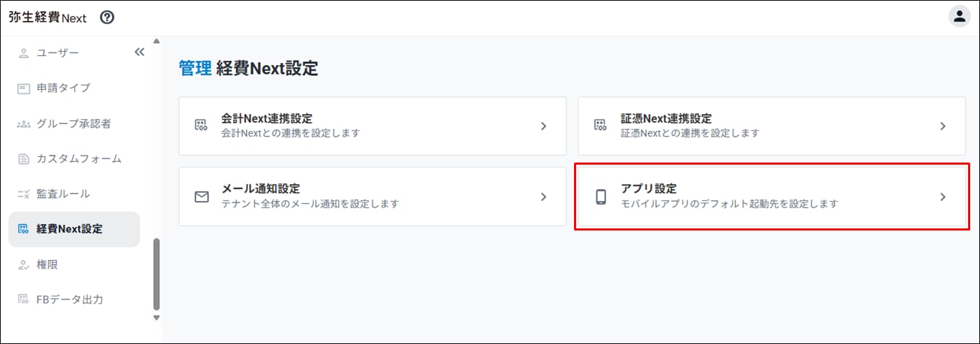Click the sidebar scrollbar down arrow
This screenshot has width=980, height=344.
(x=156, y=317)
